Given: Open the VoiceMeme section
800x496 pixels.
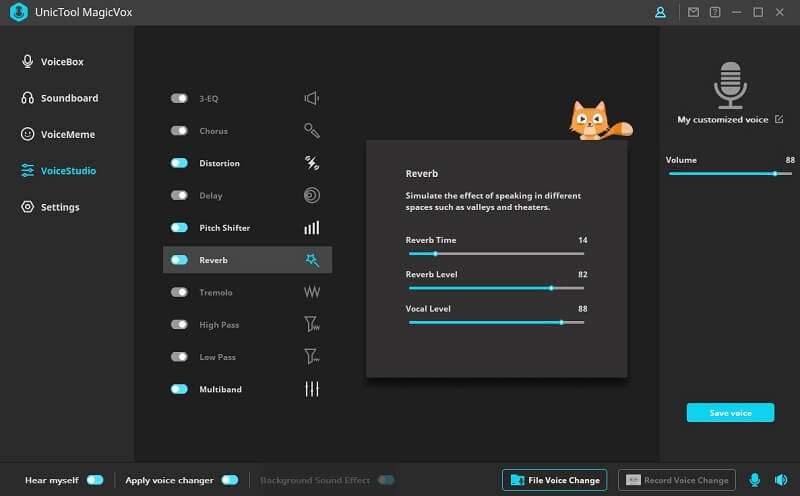Looking at the screenshot, I should point(67,134).
